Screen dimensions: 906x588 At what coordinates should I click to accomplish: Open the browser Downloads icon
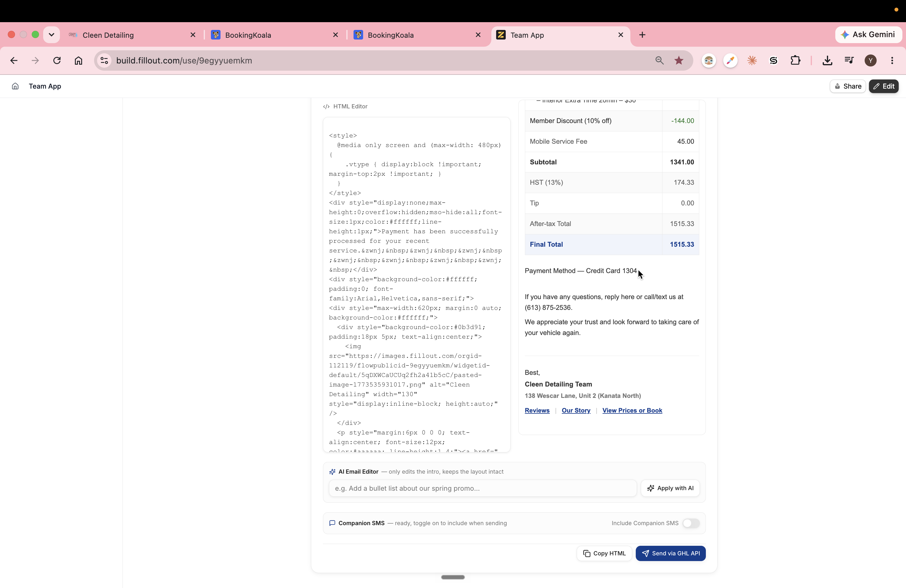coord(827,60)
